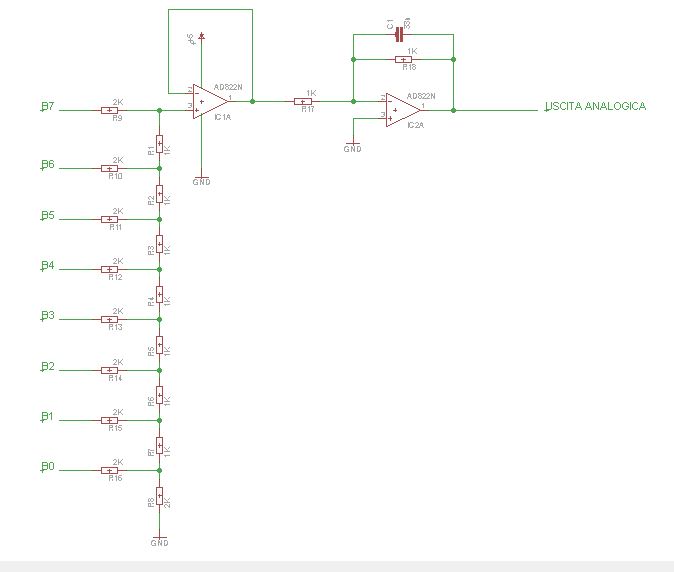Select vertical resistor R1 in ladder

[x=159, y=144]
